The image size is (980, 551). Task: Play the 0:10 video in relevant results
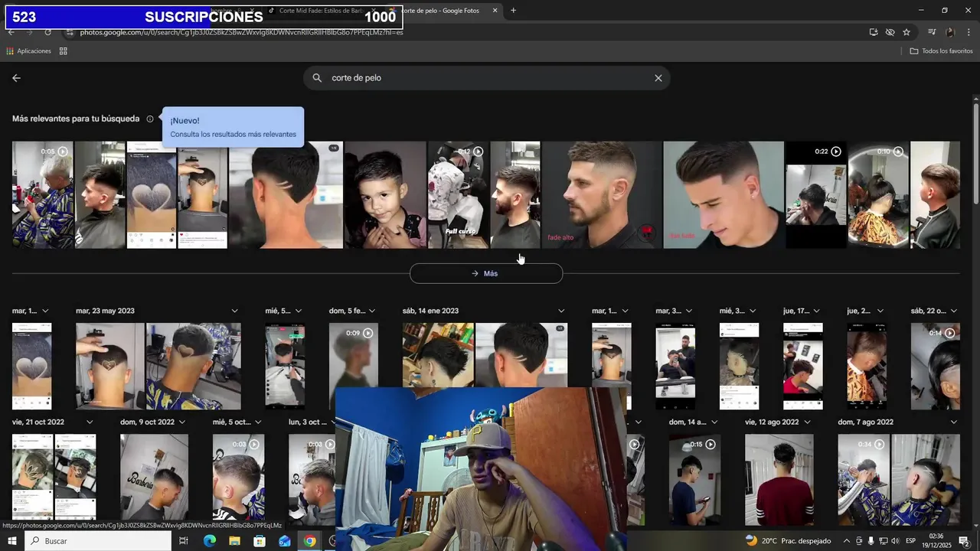[x=878, y=194]
